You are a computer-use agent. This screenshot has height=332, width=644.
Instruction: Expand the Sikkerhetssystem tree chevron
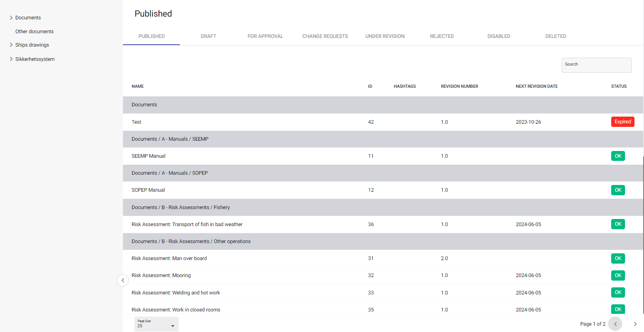coord(11,59)
